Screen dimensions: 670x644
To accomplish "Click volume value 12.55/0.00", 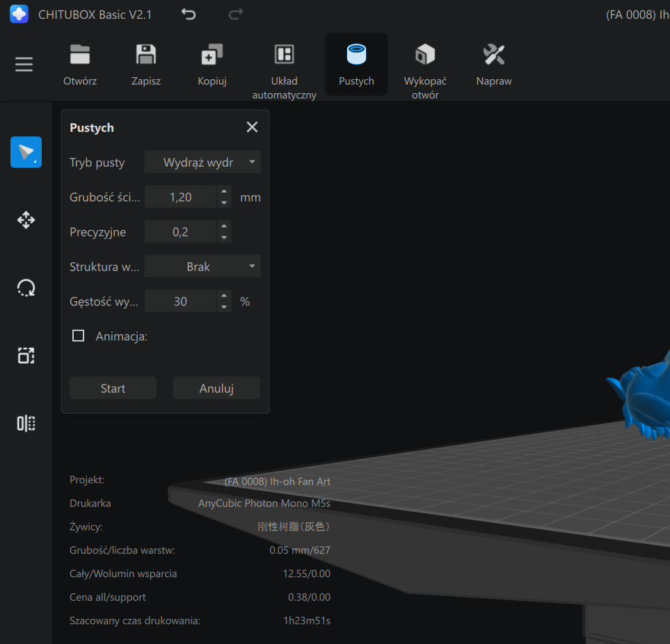I will [x=307, y=574].
